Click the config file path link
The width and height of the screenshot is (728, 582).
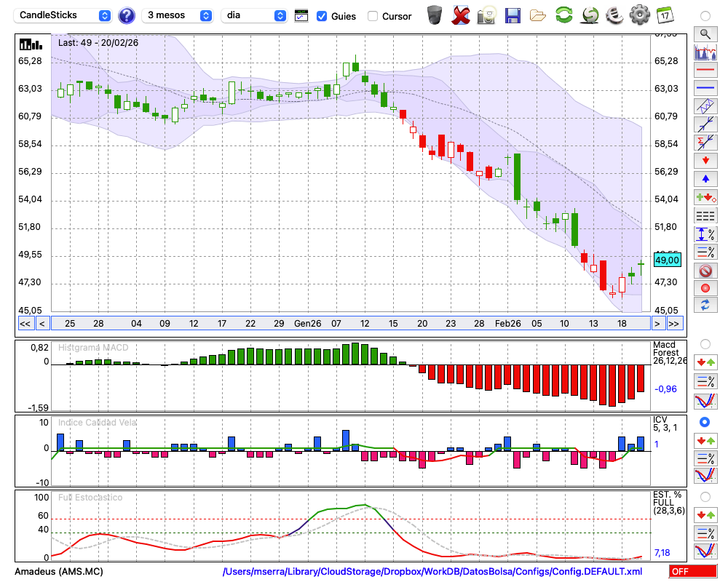point(432,572)
